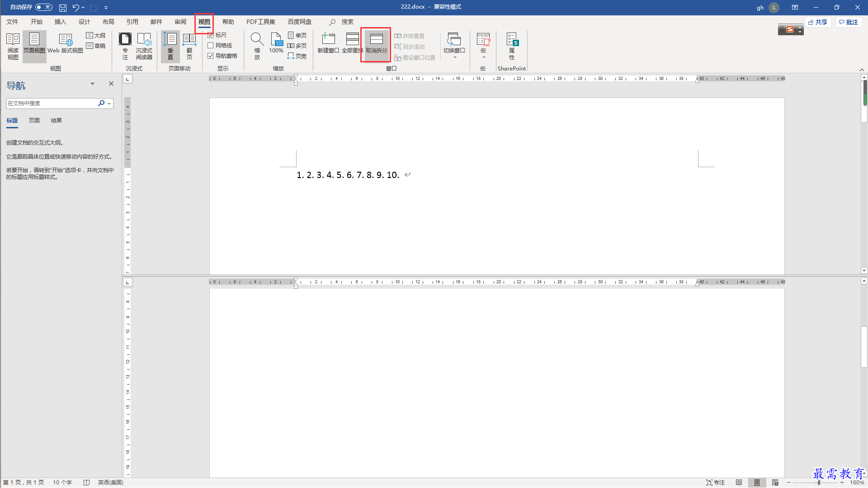Close the navigation pane
The width and height of the screenshot is (868, 488).
[x=111, y=84]
